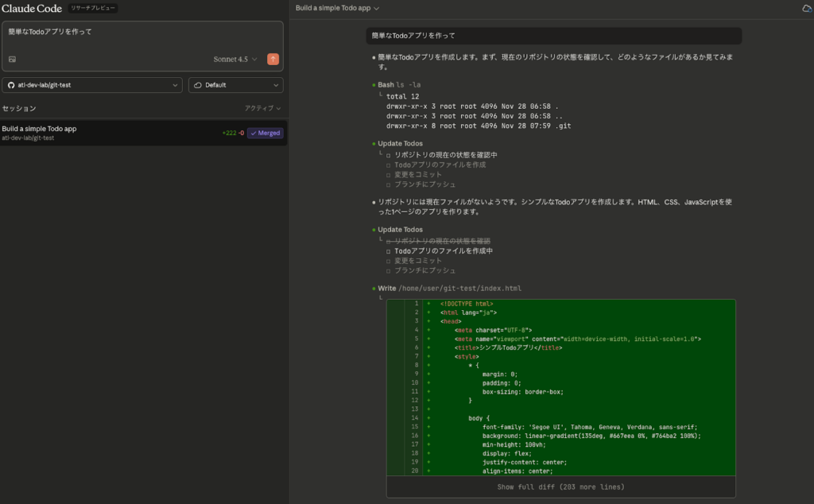Click the Claude Code logo
This screenshot has width=814, height=504.
pos(31,8)
